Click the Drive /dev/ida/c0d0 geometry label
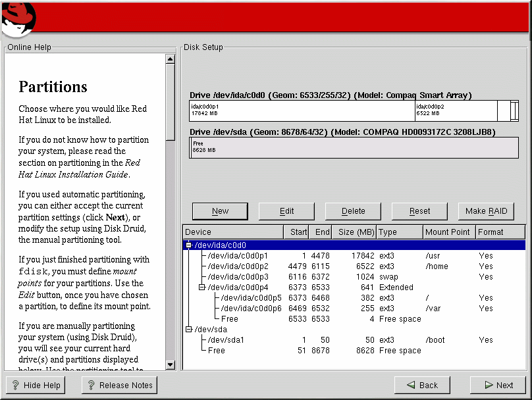The image size is (532, 400). [331, 95]
